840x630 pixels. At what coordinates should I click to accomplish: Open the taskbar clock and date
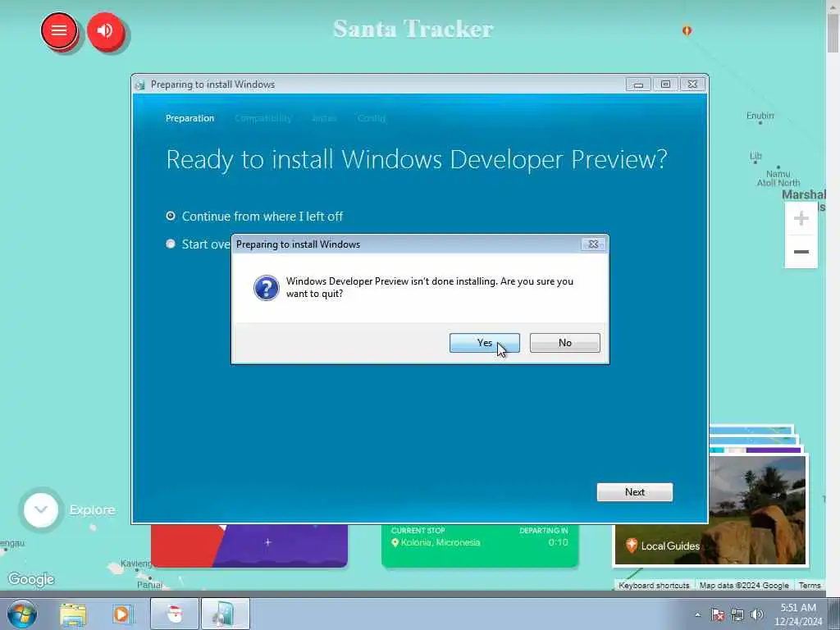[x=797, y=614]
